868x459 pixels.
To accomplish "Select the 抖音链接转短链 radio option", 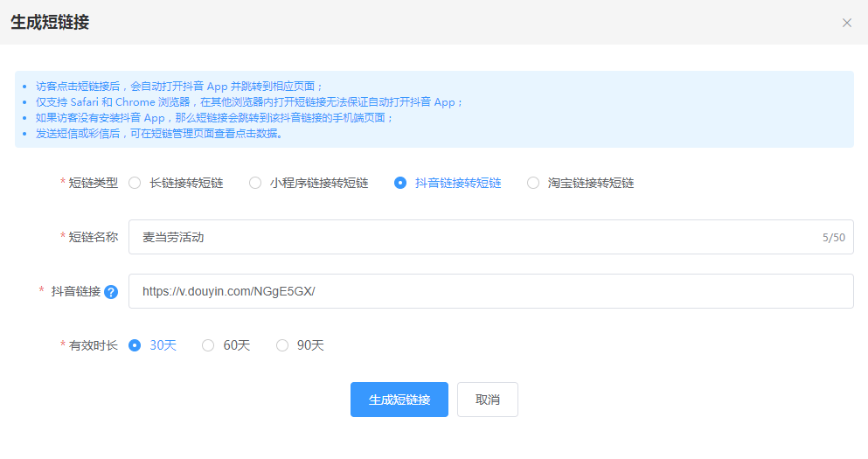I will (x=400, y=183).
